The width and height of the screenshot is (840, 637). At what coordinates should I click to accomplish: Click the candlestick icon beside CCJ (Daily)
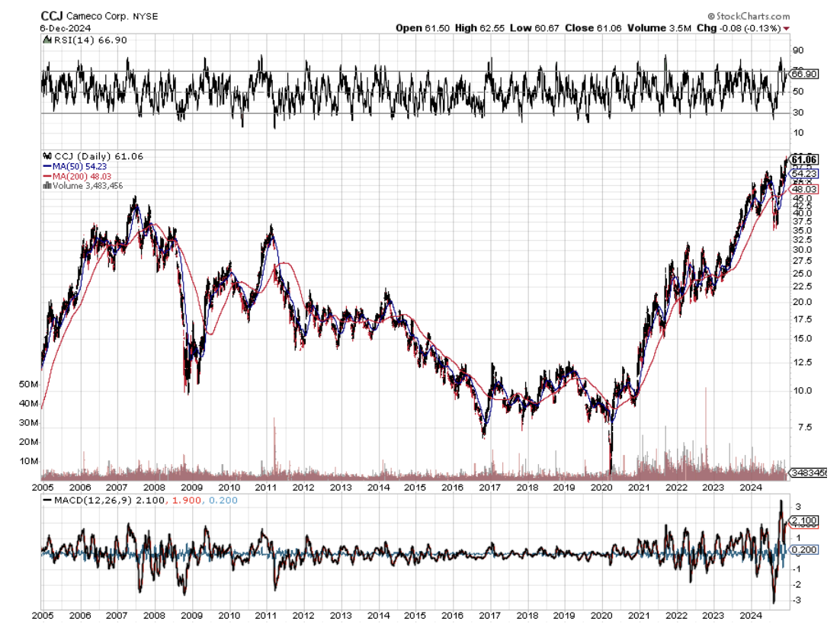48,156
